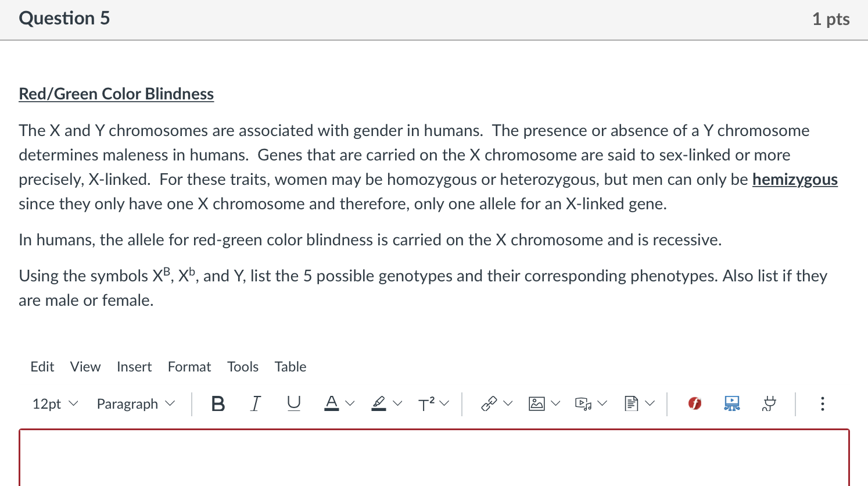
Task: Open the Paragraph style dropdown
Action: pyautogui.click(x=135, y=403)
